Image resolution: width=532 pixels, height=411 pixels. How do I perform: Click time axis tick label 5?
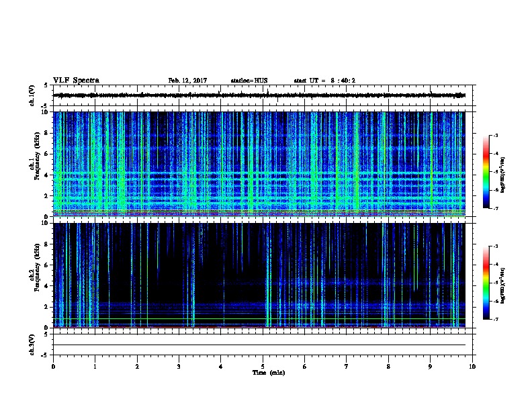tap(263, 366)
